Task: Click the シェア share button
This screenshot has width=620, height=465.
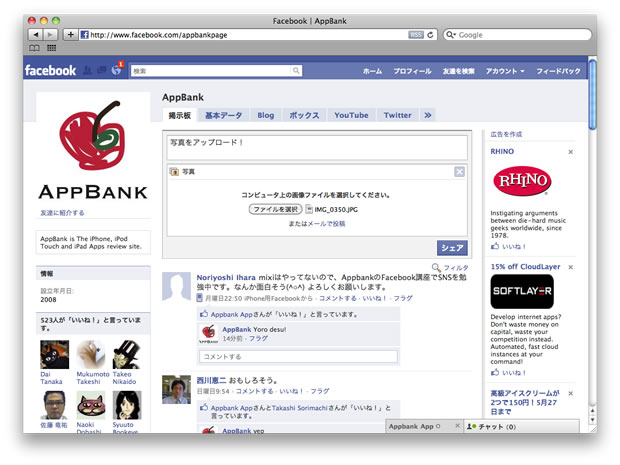Action: [452, 248]
